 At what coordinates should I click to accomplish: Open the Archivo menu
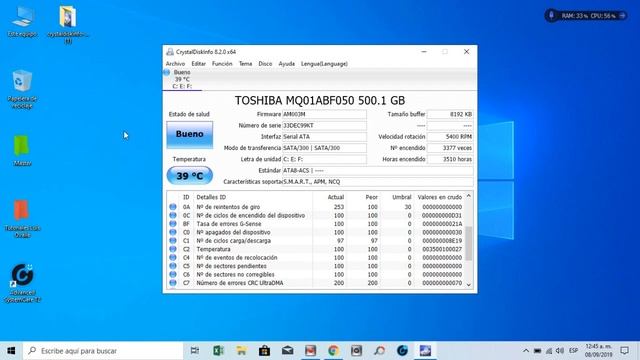click(x=175, y=64)
